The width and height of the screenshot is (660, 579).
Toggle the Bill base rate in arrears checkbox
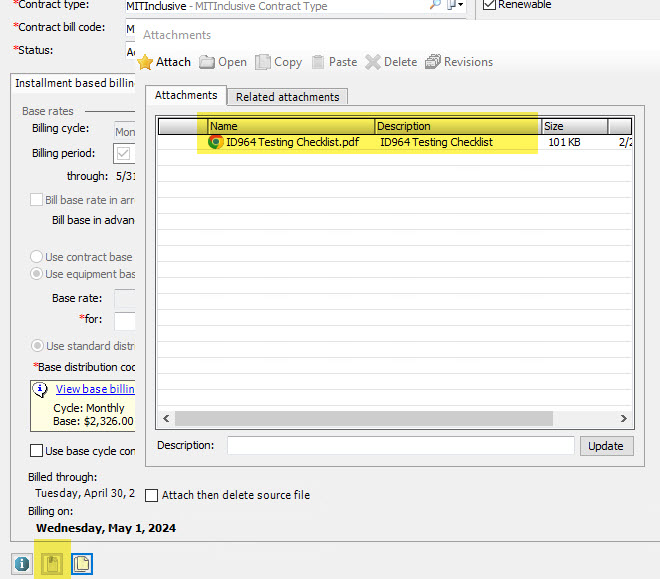[x=37, y=199]
